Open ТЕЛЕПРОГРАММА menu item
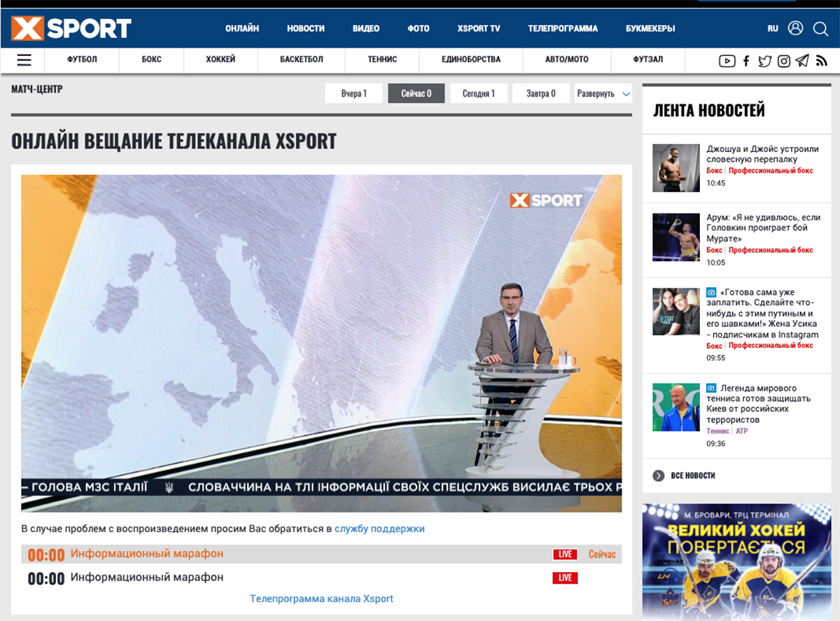The width and height of the screenshot is (840, 621). [563, 29]
